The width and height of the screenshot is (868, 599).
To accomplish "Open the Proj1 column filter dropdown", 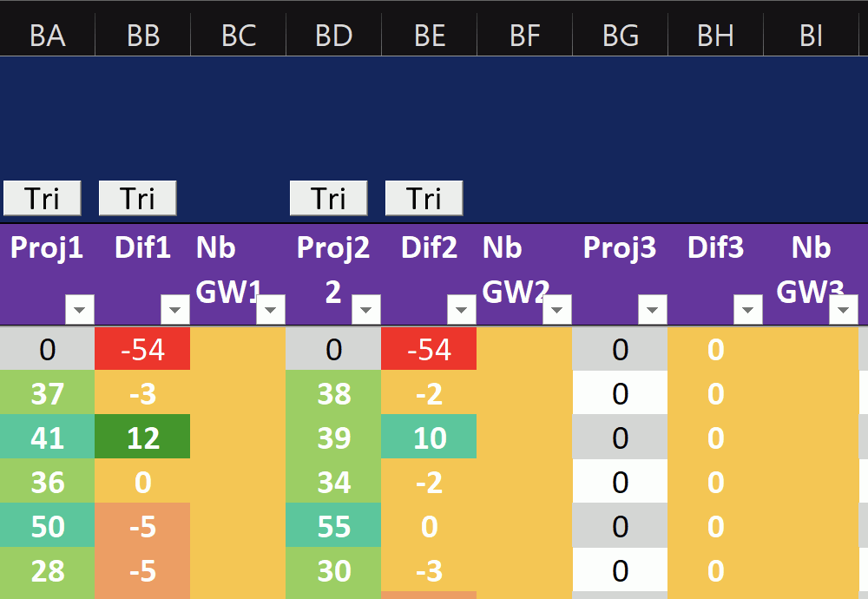I will pos(80,309).
